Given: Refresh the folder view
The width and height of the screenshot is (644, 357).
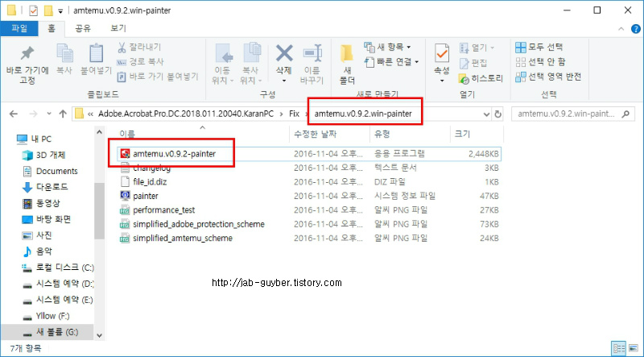Looking at the screenshot, I should (x=497, y=114).
